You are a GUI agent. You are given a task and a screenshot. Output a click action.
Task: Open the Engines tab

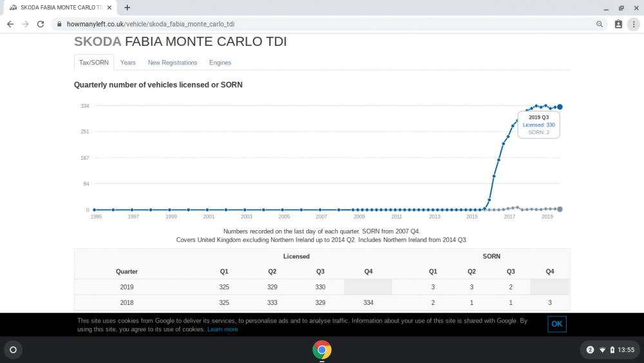coord(220,63)
